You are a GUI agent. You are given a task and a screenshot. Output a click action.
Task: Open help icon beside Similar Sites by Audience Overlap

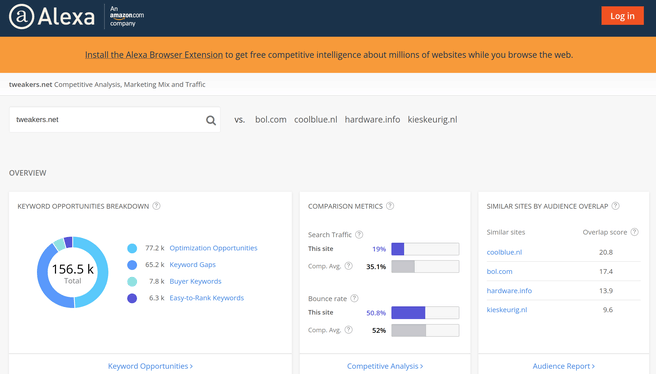point(615,206)
